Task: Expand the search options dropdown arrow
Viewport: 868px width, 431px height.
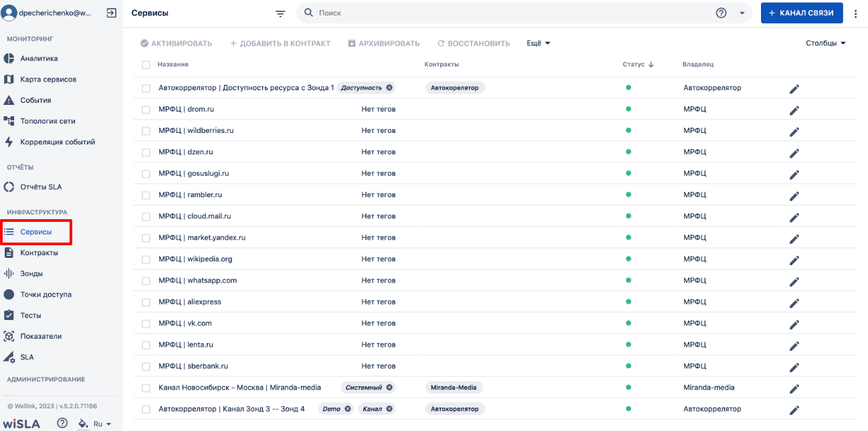Action: click(742, 13)
